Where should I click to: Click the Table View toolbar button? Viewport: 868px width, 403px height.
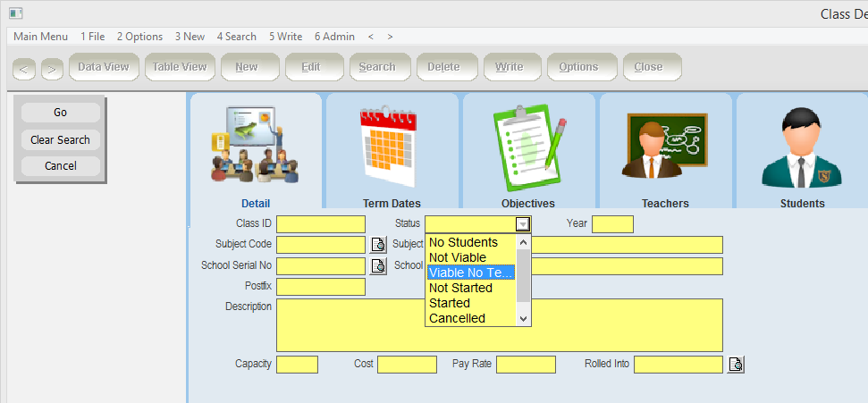(179, 67)
